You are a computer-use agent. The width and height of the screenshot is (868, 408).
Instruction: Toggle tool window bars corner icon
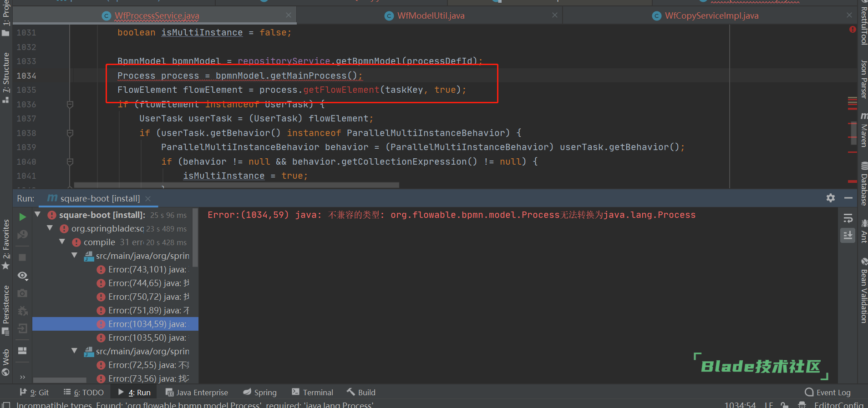(6, 404)
